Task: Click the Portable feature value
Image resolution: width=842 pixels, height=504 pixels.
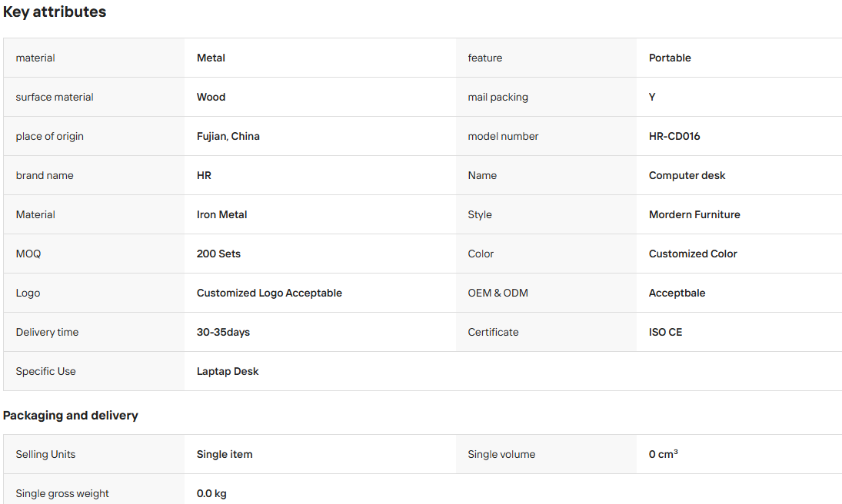Action: (x=670, y=58)
